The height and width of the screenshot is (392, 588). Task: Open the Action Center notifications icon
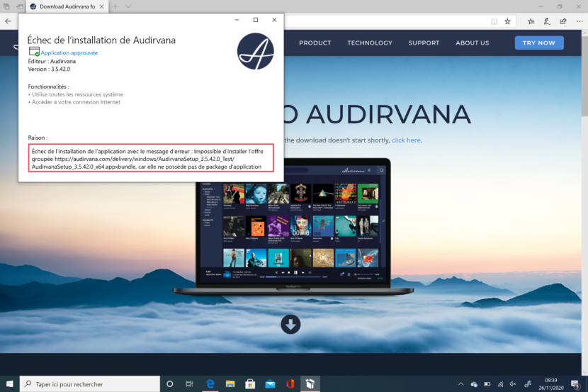(x=575, y=383)
